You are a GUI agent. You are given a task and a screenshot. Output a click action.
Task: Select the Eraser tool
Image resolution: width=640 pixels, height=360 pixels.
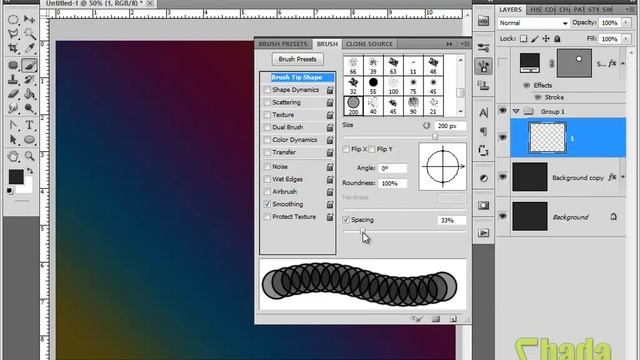[x=13, y=94]
